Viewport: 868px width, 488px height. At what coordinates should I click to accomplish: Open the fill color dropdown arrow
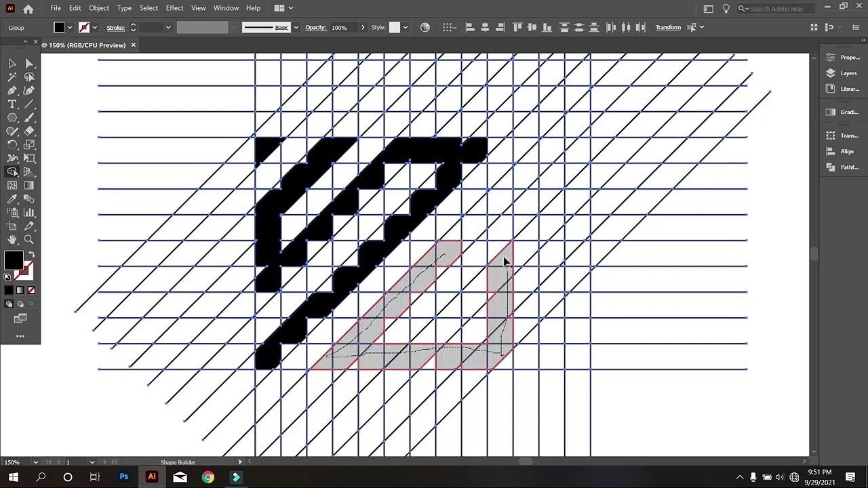coord(70,27)
